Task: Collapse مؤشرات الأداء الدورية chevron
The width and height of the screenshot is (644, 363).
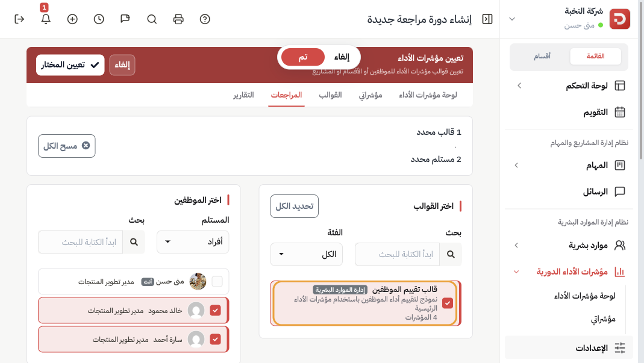Action: click(x=516, y=271)
